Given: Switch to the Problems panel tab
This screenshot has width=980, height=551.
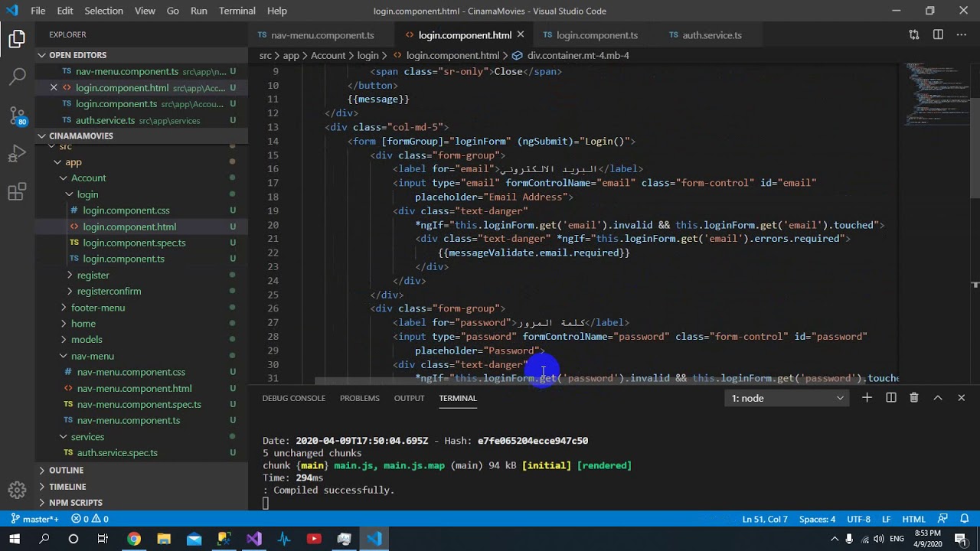Looking at the screenshot, I should [x=359, y=398].
